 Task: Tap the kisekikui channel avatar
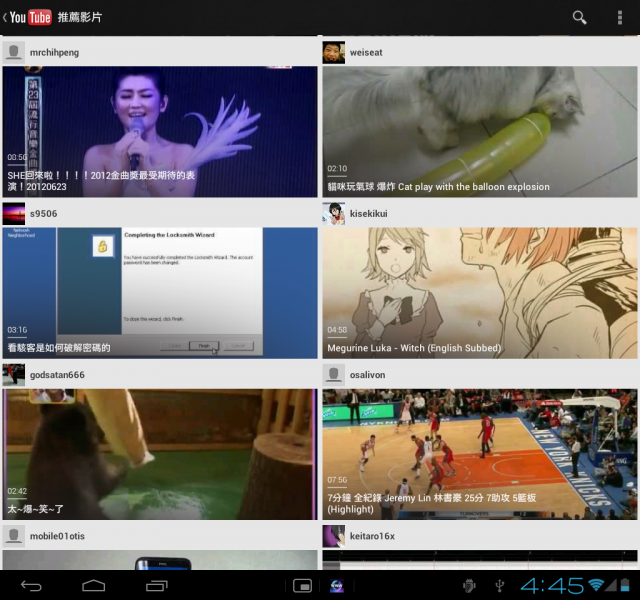[333, 213]
